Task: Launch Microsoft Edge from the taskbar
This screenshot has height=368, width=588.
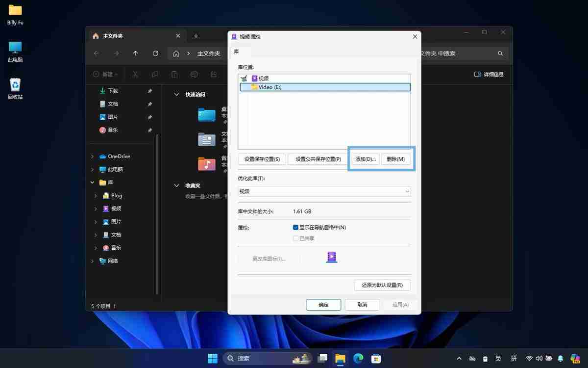Action: (358, 359)
